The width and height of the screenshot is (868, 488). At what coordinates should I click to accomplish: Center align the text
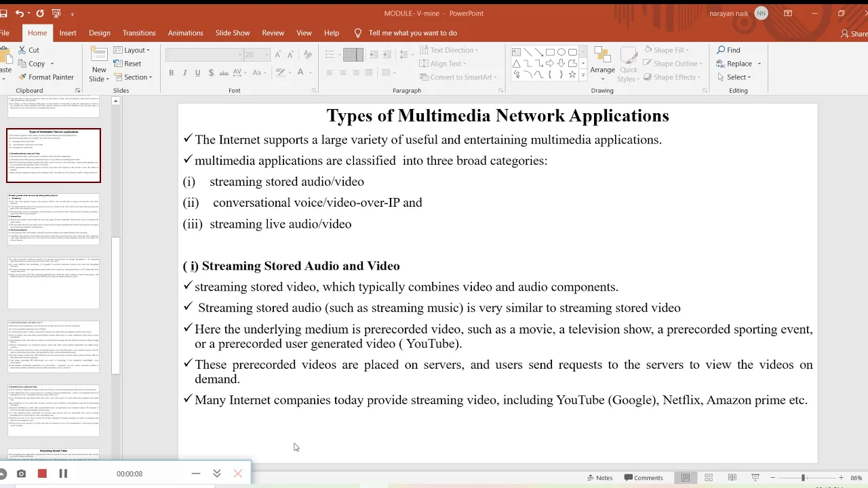pyautogui.click(x=342, y=73)
